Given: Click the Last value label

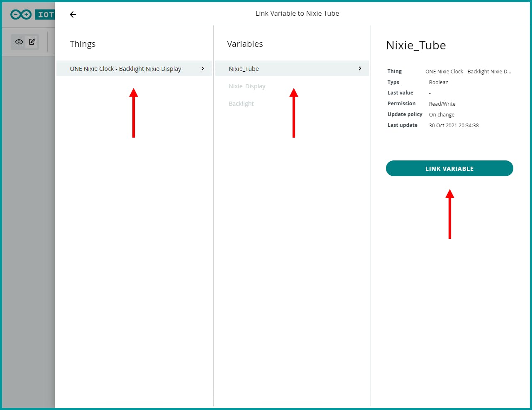Looking at the screenshot, I should point(400,93).
